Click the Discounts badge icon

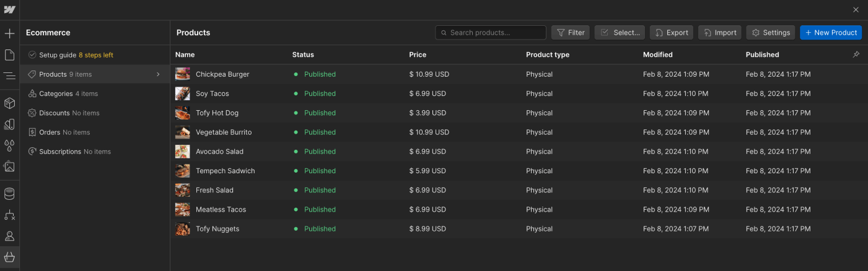pos(32,113)
